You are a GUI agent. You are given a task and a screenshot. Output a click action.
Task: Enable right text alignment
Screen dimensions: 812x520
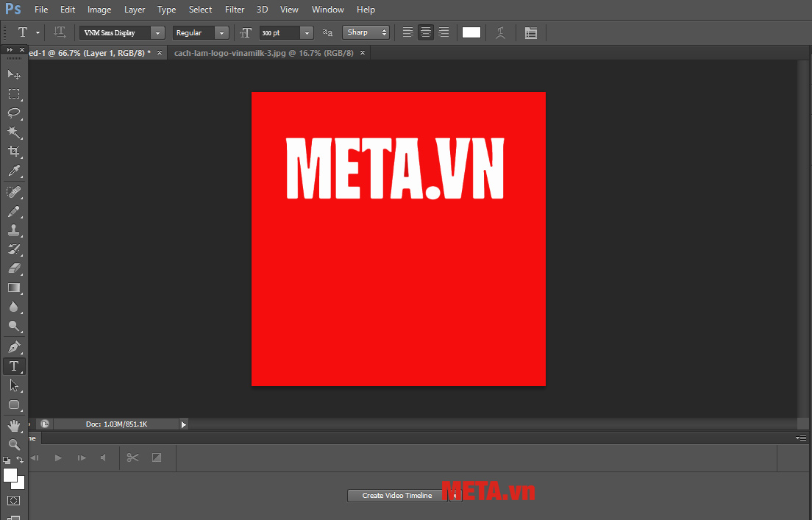click(x=443, y=32)
